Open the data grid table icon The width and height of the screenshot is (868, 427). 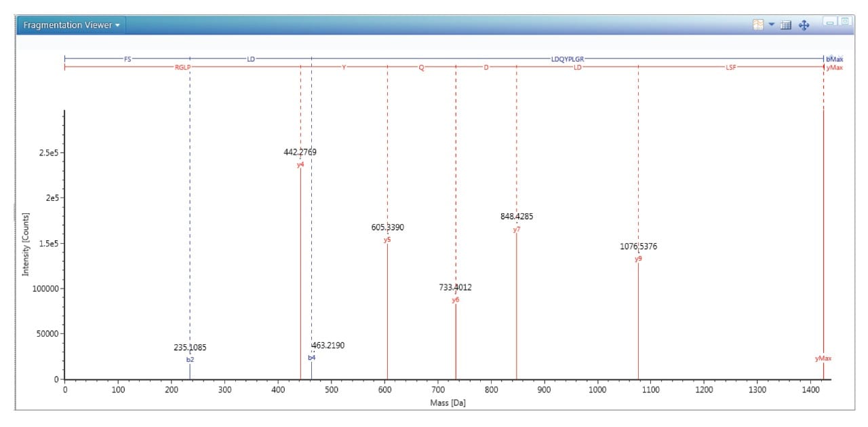[x=786, y=23]
